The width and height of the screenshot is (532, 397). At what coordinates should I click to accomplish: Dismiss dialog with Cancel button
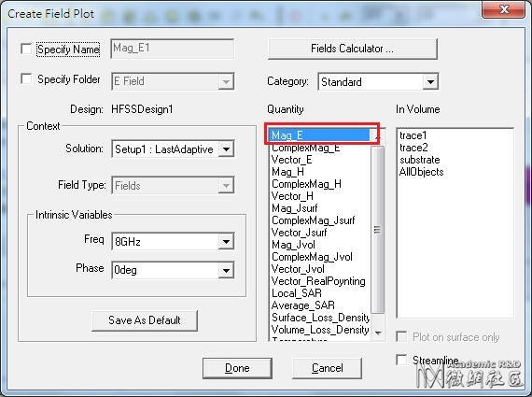(x=327, y=368)
